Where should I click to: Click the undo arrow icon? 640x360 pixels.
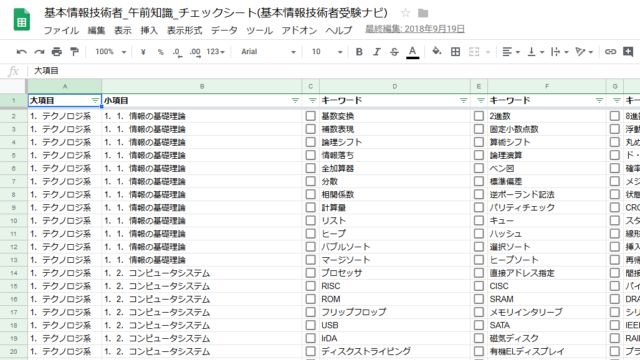(x=21, y=52)
